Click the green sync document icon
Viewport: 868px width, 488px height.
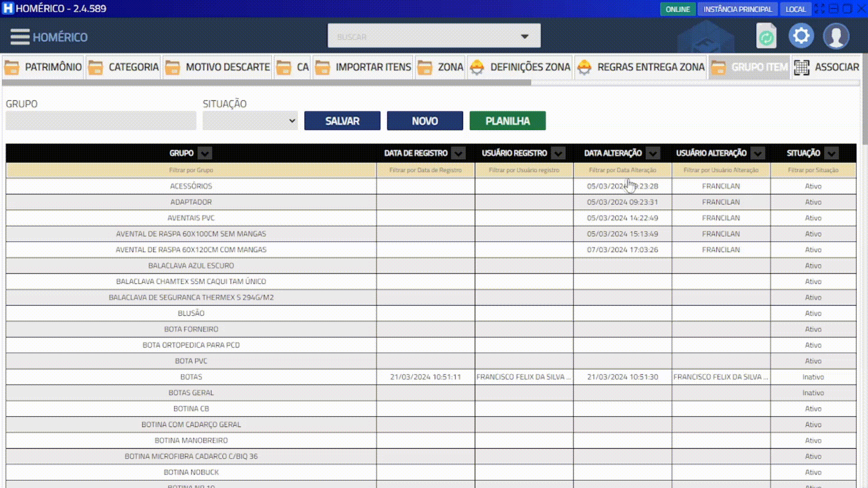point(766,36)
